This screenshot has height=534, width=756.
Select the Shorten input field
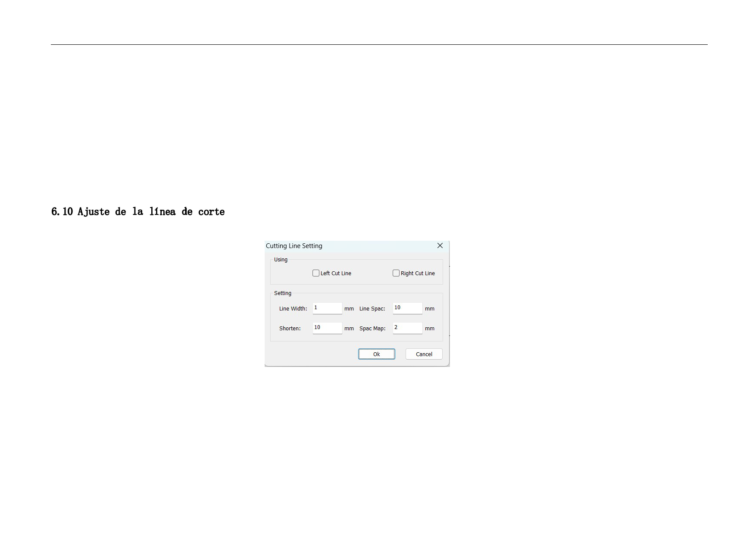(327, 328)
